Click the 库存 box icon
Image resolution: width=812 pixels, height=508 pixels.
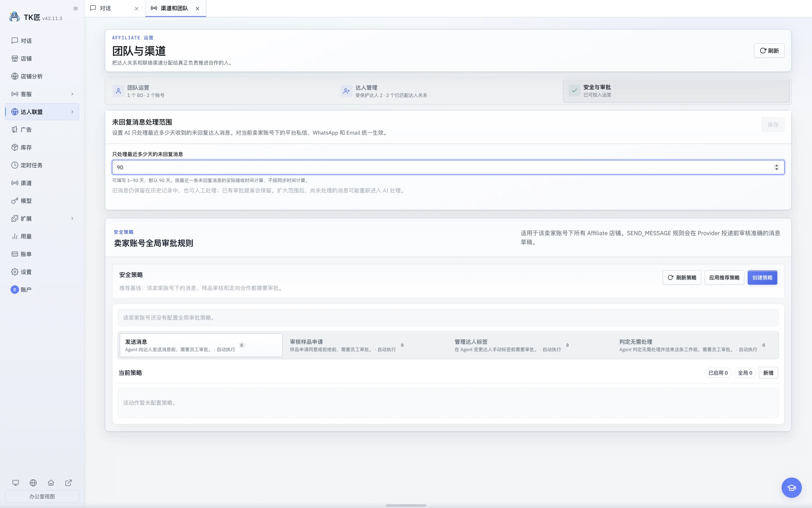click(x=15, y=148)
